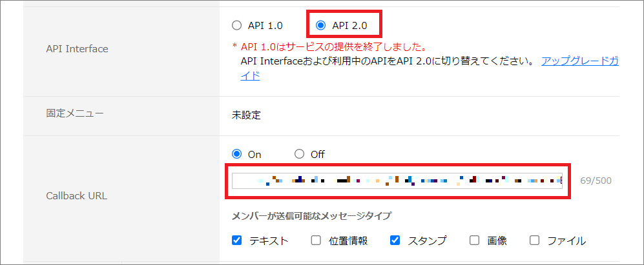This screenshot has height=265, width=644.
Task: Click the API Interface row label
Action: click(77, 48)
